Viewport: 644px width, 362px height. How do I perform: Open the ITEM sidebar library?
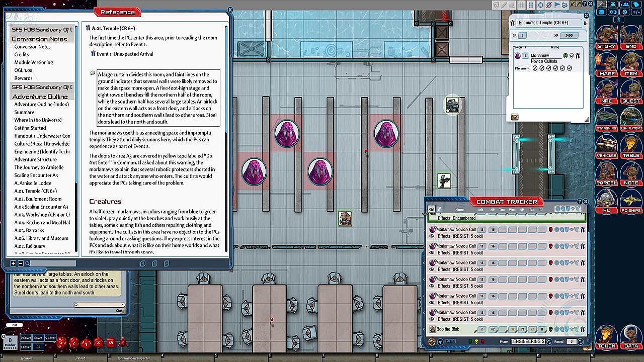631,64
